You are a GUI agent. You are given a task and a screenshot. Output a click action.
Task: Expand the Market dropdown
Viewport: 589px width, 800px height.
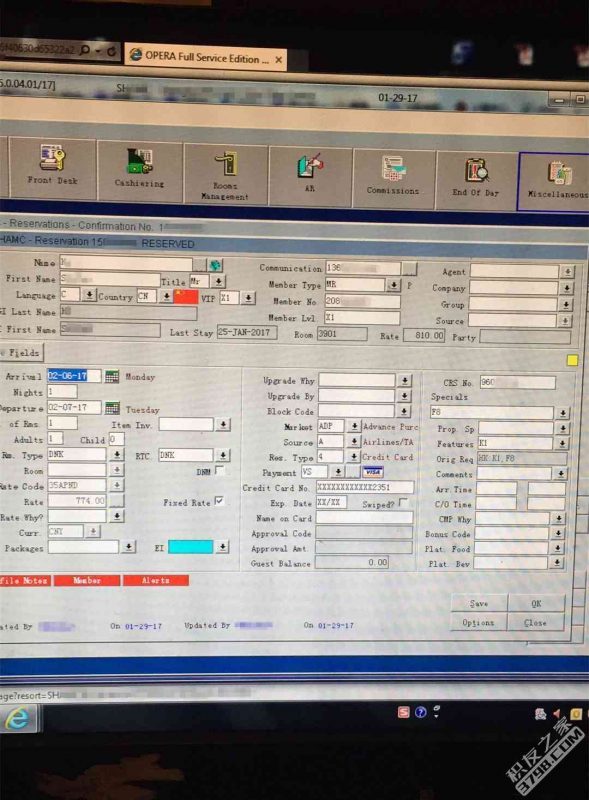(x=354, y=426)
